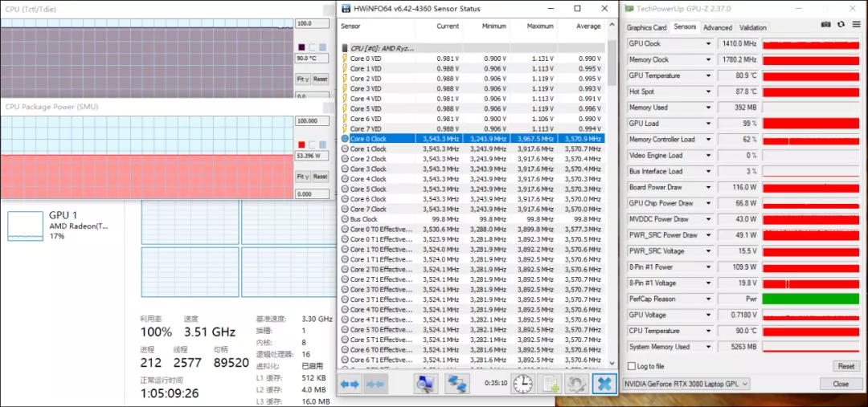Viewport: 868px width, 407px height.
Task: Click the light blue grid swatch on Package Power graph
Action: tap(323, 144)
